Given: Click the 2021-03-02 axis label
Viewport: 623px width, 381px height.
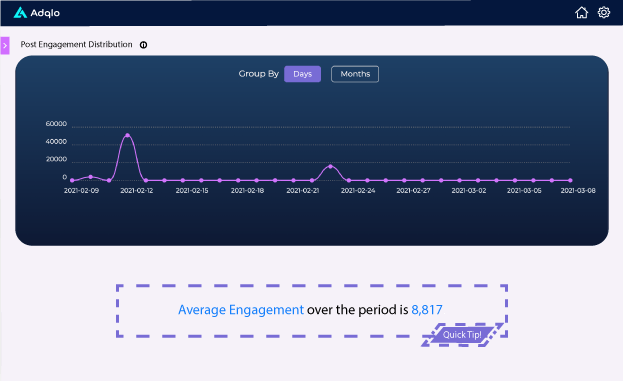Looking at the screenshot, I should coord(469,191).
